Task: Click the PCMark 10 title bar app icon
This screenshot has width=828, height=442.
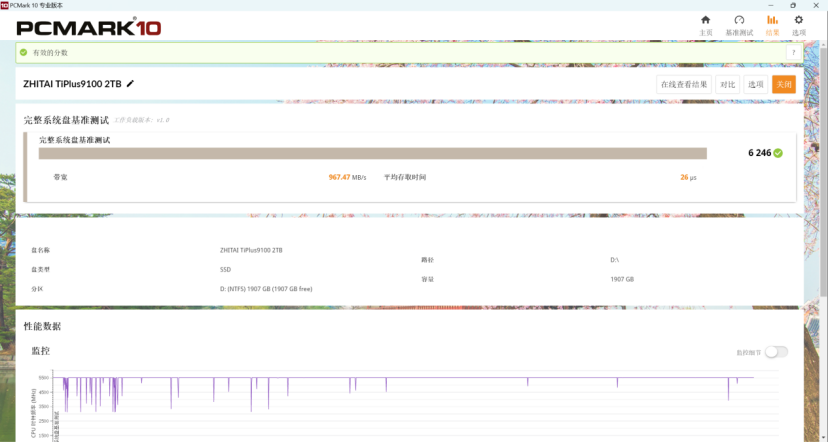Action: coord(5,5)
